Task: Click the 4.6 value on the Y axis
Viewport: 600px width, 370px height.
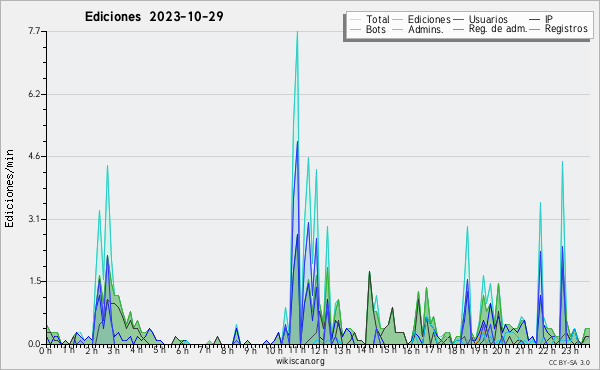Action: point(34,156)
